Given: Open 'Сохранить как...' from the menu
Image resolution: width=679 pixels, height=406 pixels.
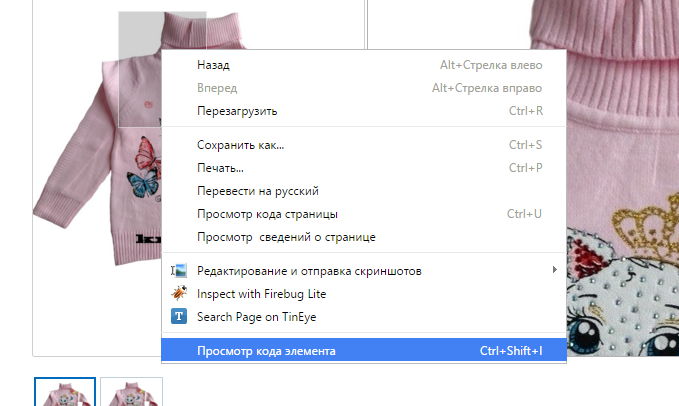Looking at the screenshot, I should click(240, 145).
